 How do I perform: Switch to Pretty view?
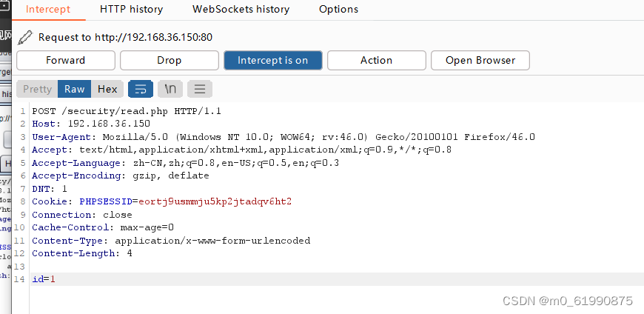38,89
